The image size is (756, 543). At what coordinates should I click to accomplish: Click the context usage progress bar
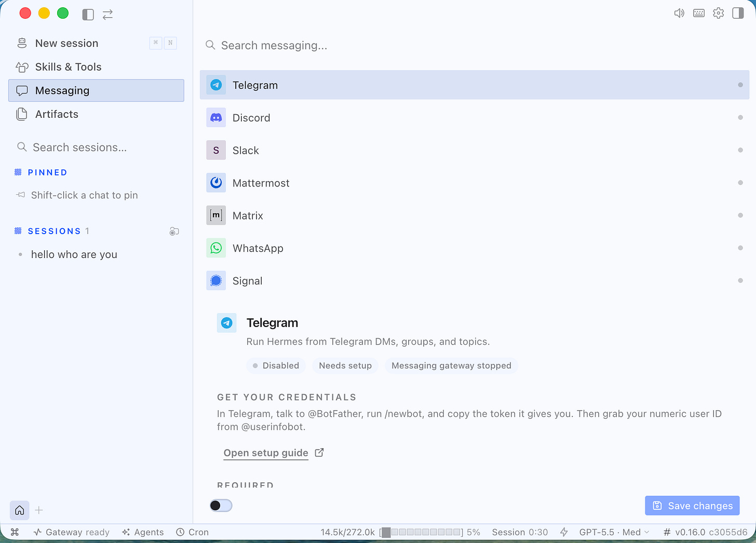(421, 532)
